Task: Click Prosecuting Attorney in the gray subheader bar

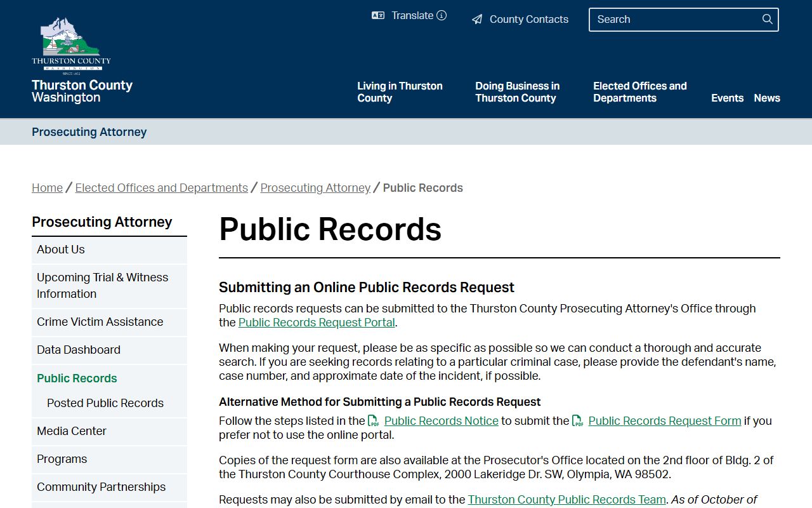Action: 89,132
